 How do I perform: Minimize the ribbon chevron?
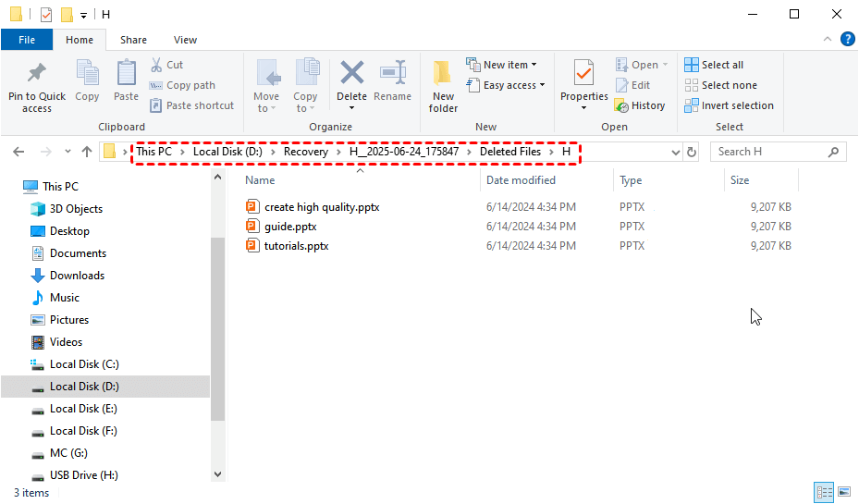pyautogui.click(x=828, y=39)
